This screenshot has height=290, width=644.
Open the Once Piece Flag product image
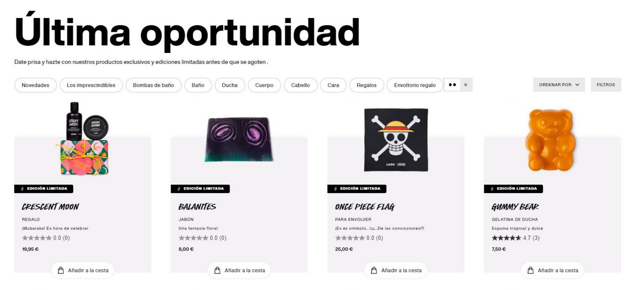[396, 140]
